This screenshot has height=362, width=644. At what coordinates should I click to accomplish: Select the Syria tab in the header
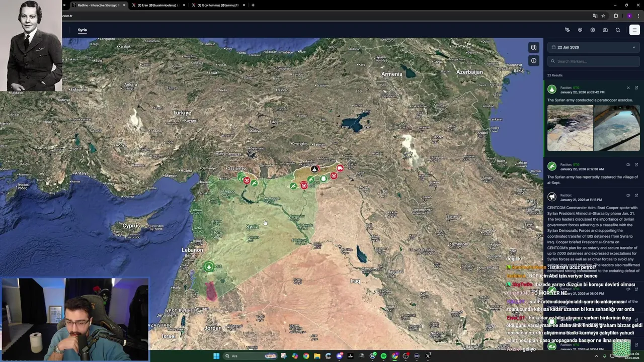(82, 30)
